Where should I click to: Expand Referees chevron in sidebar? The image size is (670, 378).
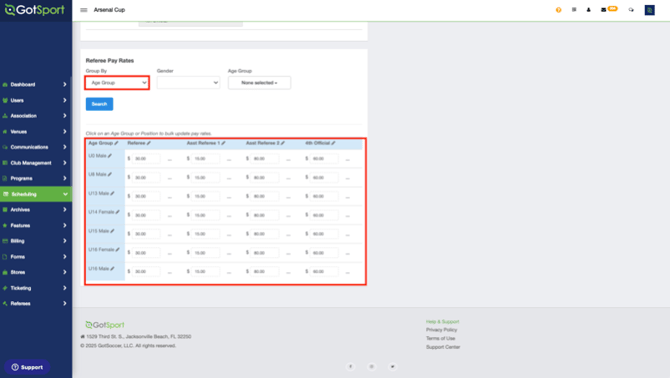(x=65, y=304)
